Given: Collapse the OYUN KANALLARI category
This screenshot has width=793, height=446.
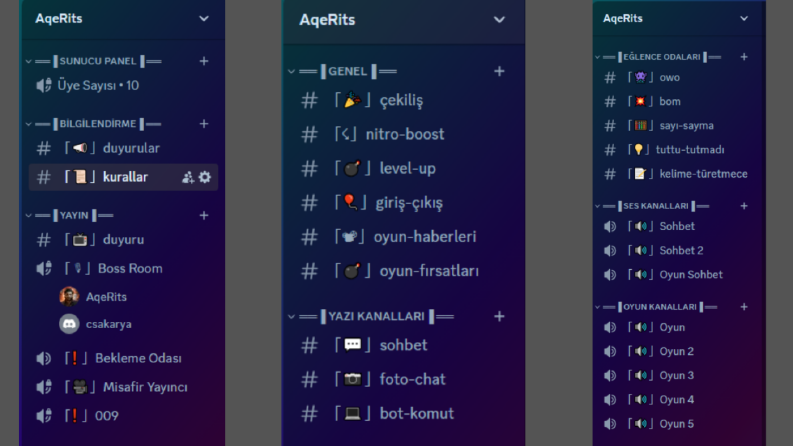Looking at the screenshot, I should point(597,307).
